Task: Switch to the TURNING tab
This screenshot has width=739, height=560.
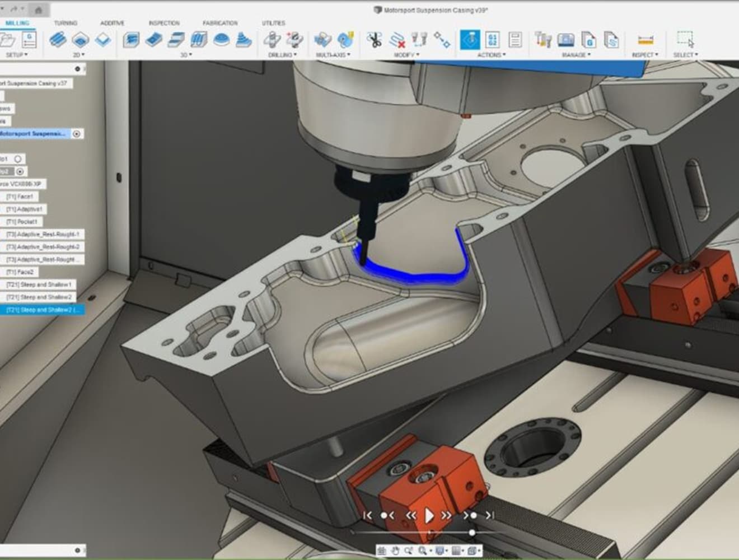Action: click(x=66, y=23)
